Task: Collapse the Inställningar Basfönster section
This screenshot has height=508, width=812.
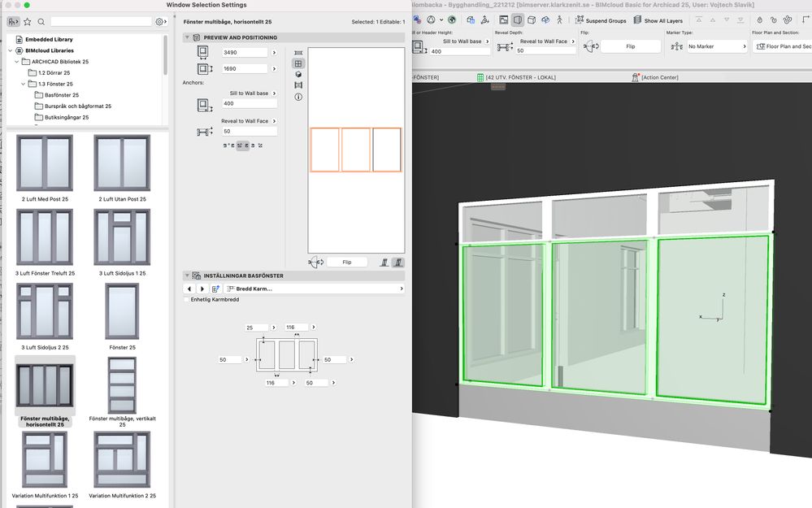Action: tap(187, 276)
